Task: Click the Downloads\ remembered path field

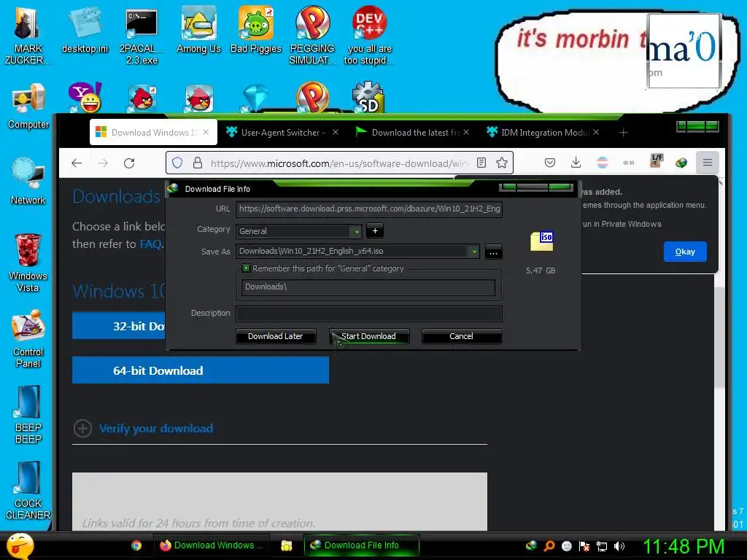Action: click(x=368, y=287)
